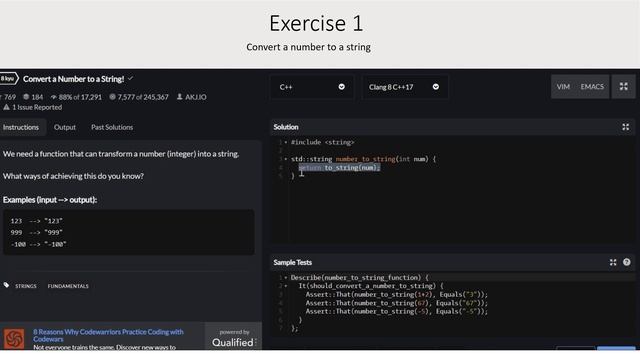This screenshot has width=640, height=360.
Task: Open the Past Solutions tab
Action: point(112,127)
